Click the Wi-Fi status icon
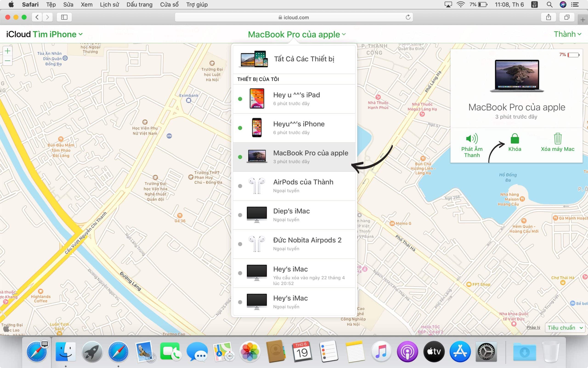The height and width of the screenshot is (368, 588). (461, 4)
